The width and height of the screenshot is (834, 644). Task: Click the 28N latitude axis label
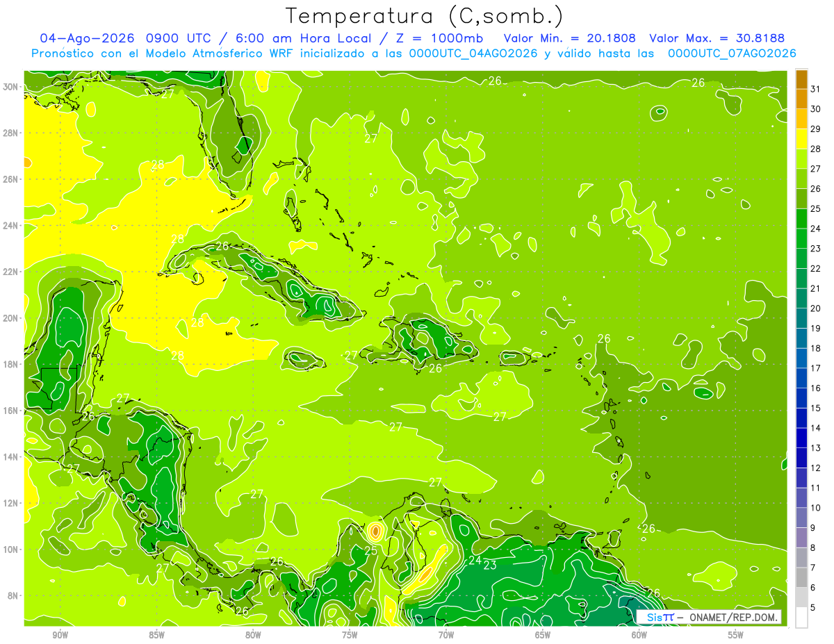[12, 133]
